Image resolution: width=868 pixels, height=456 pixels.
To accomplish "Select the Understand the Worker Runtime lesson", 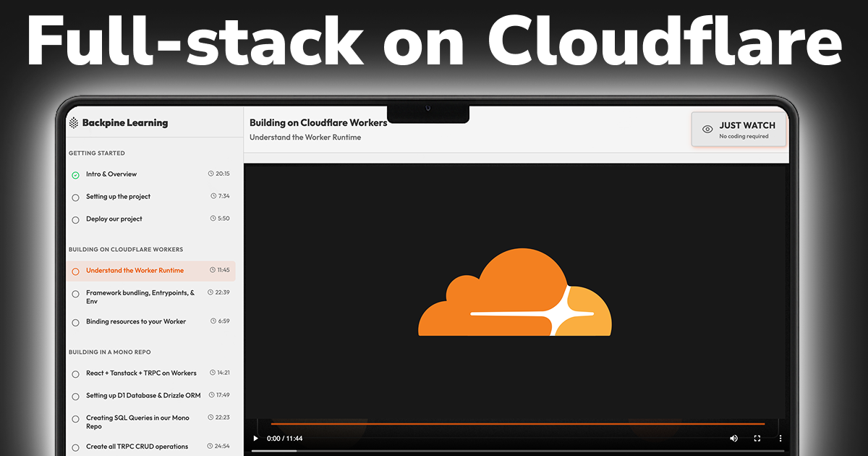I will 150,271.
